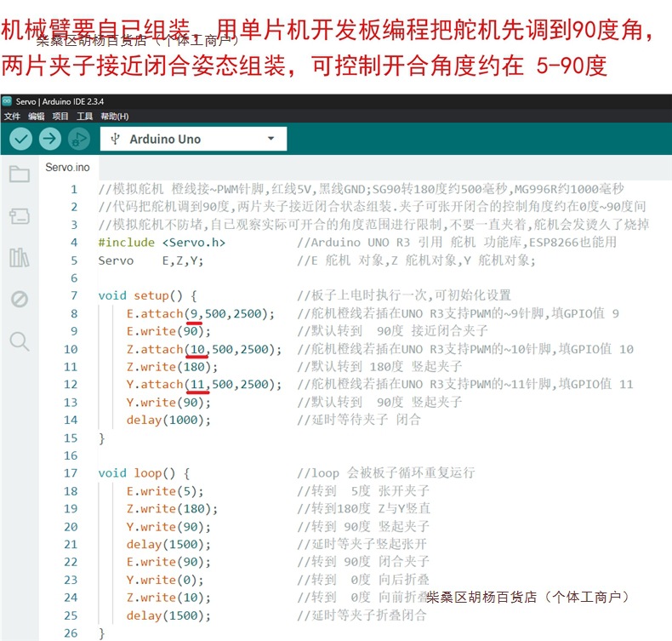672x641 pixels.
Task: Click 'Y.write(90);' on line 13
Action: [x=169, y=402]
